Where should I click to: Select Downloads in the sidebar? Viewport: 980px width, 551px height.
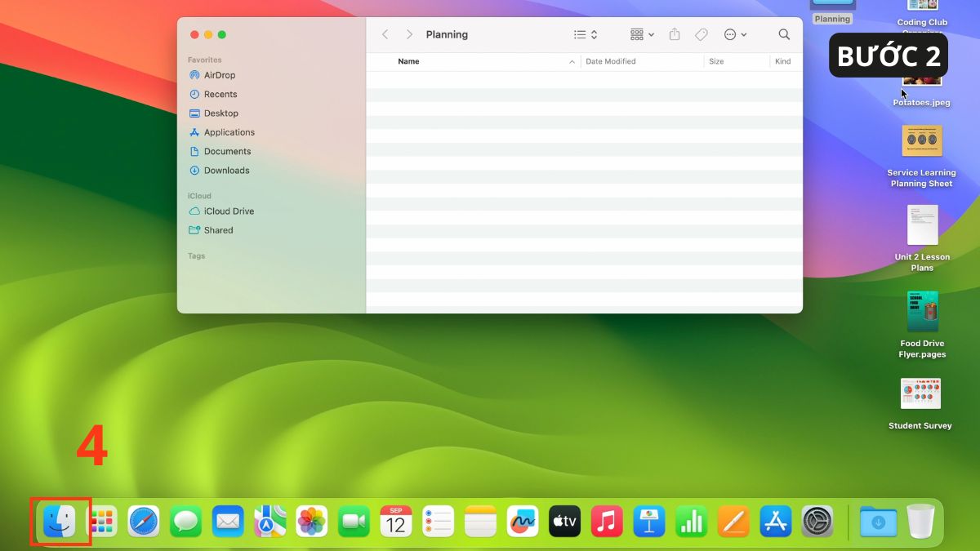[226, 171]
